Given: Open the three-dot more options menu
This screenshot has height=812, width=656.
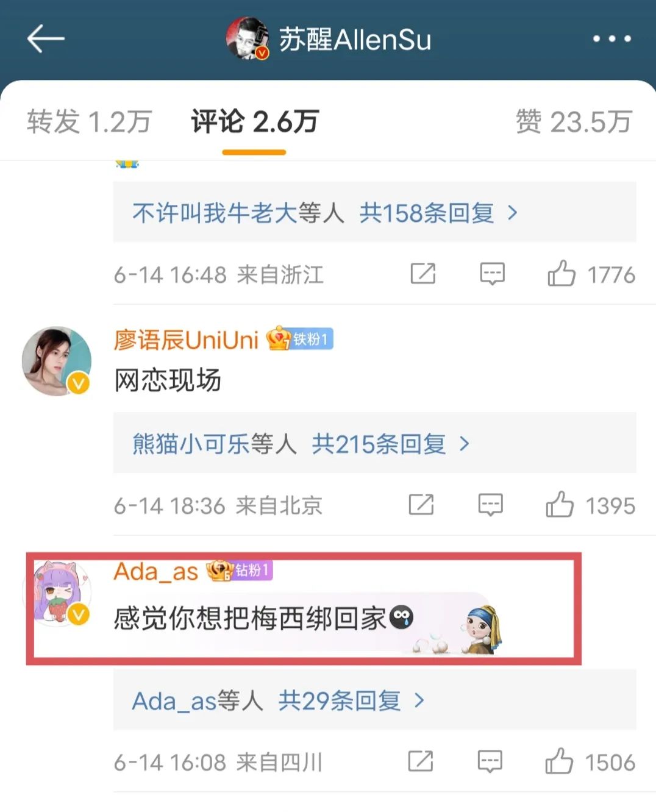Looking at the screenshot, I should pos(611,38).
